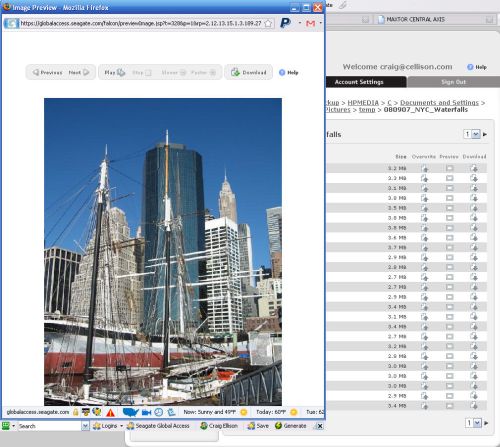Click the globe icon in status bar
This screenshot has width=500, height=447.
point(97,412)
